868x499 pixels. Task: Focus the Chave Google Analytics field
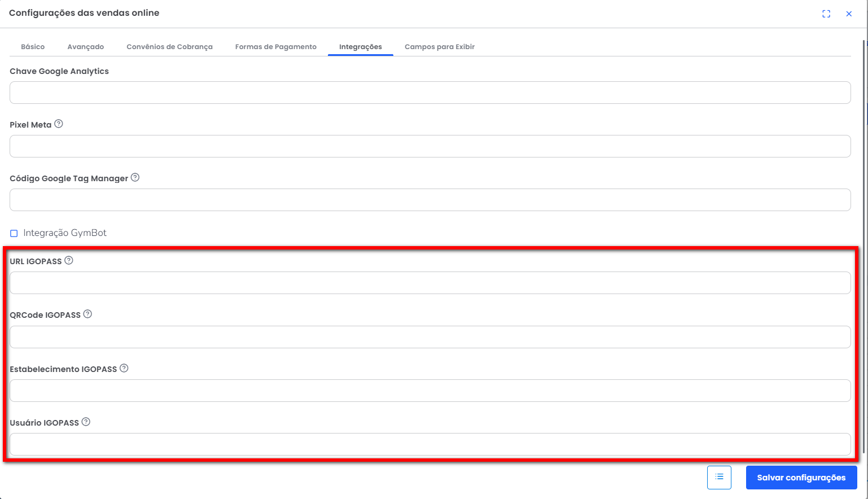[x=430, y=93]
